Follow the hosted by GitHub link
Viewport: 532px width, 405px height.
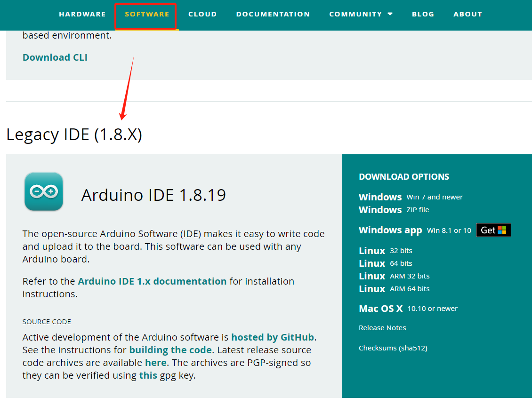tap(273, 337)
